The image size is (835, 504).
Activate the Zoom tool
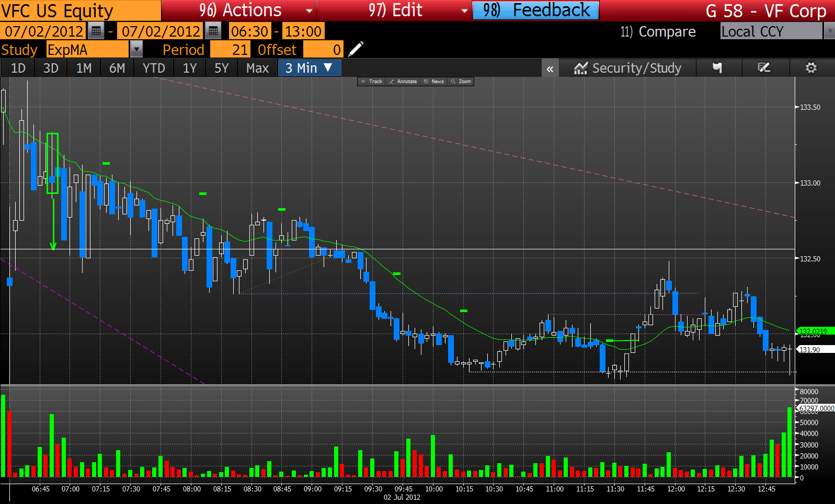(x=461, y=82)
